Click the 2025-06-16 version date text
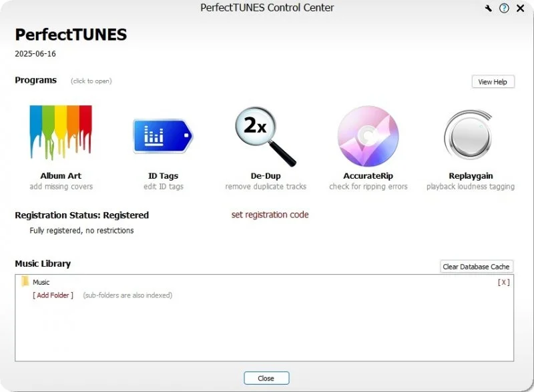The width and height of the screenshot is (534, 392). [x=35, y=54]
